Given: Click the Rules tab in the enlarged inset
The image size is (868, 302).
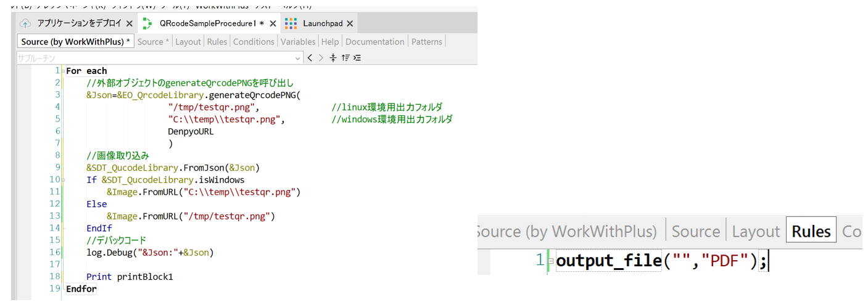Looking at the screenshot, I should pyautogui.click(x=811, y=231).
